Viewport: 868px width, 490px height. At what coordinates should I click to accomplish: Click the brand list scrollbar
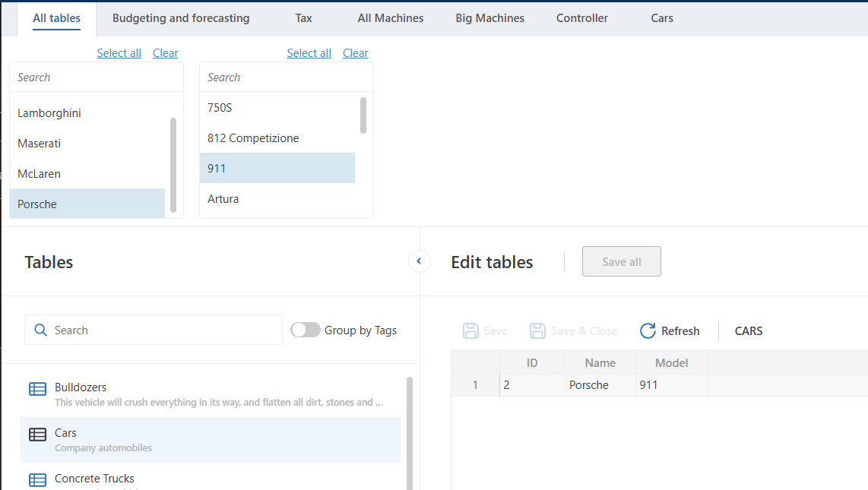[x=173, y=163]
